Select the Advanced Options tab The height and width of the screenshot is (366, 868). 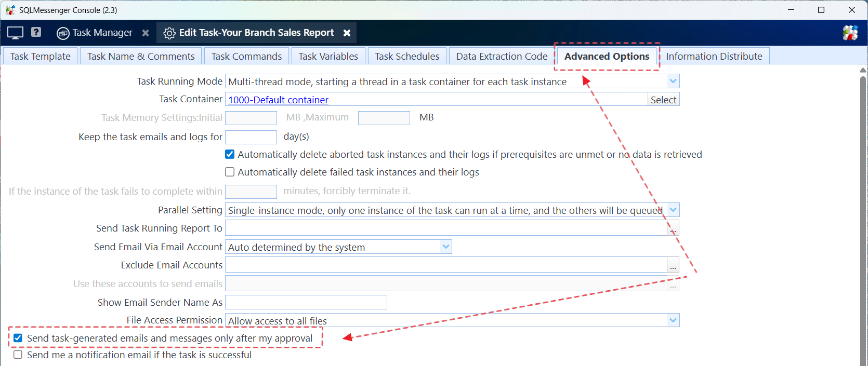[x=607, y=56]
